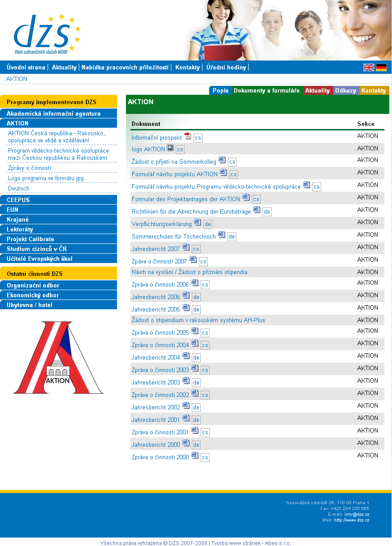Open the Odkazy tab
This screenshot has width=392, height=546.
pos(346,91)
